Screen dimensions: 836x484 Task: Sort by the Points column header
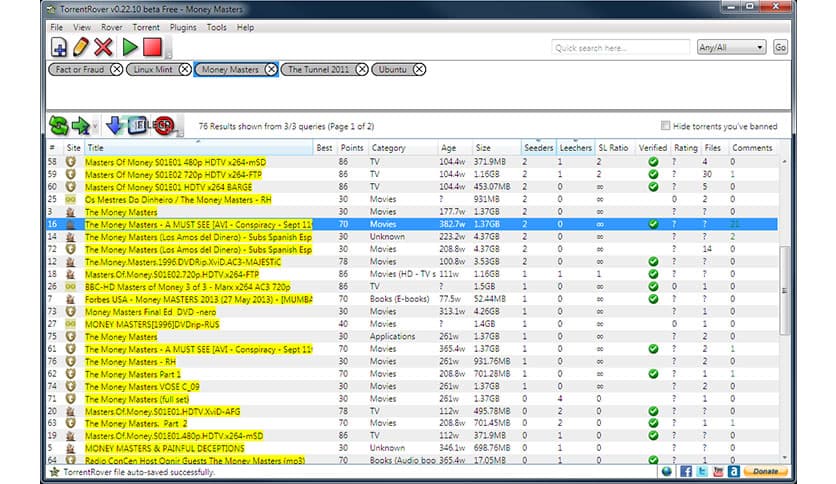(352, 148)
